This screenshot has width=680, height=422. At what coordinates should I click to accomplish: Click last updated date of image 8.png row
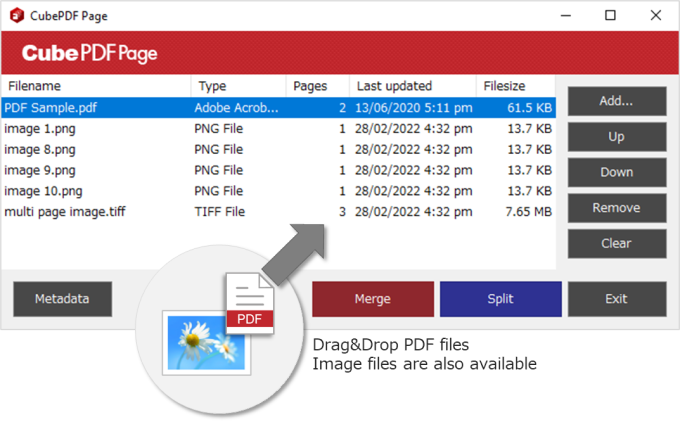414,150
